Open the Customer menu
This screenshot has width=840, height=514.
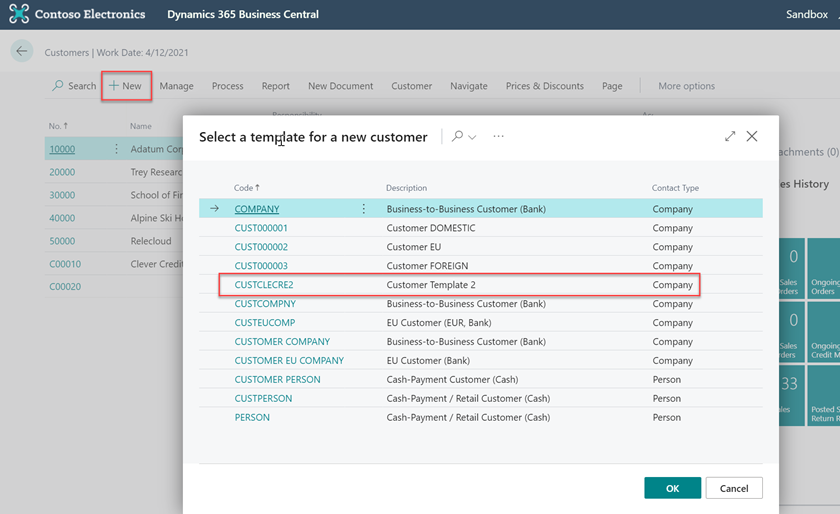click(411, 86)
